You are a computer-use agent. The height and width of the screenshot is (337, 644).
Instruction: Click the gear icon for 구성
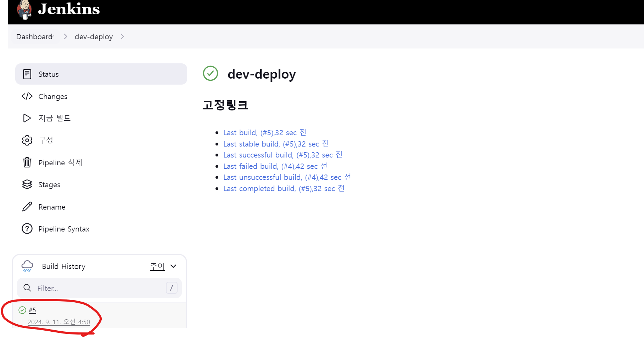pos(27,140)
